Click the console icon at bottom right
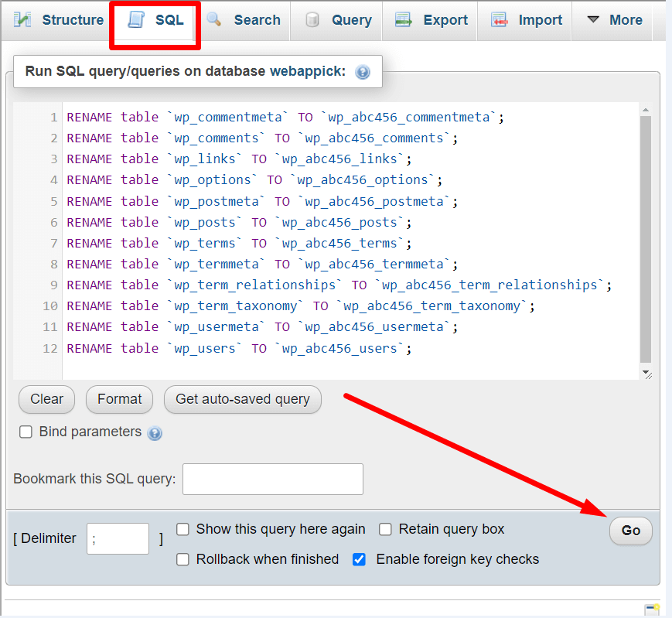 coord(652,609)
